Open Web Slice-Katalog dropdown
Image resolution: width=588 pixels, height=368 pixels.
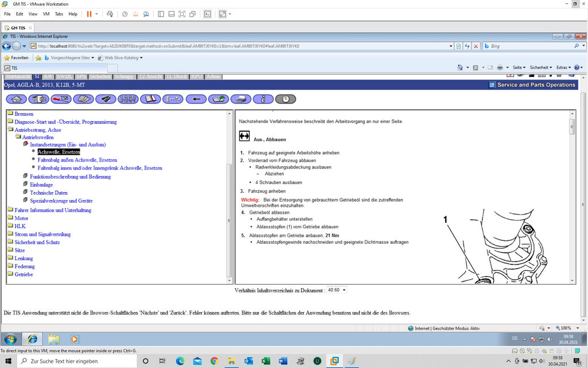point(121,58)
